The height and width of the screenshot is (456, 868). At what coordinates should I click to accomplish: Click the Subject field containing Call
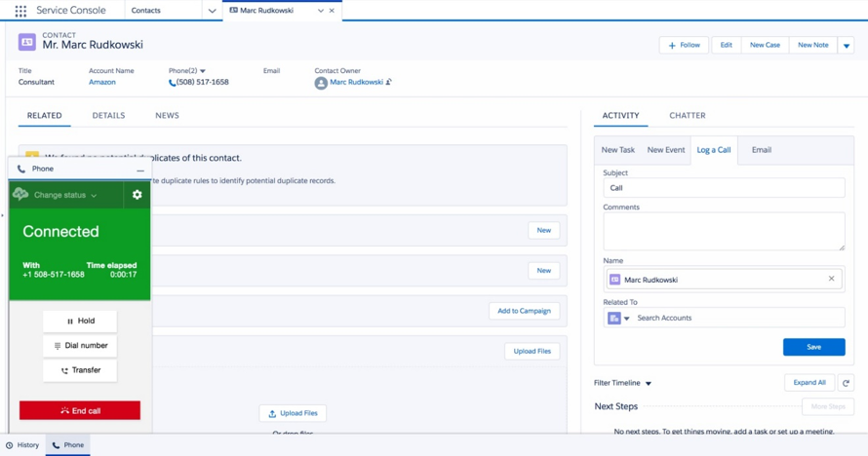pos(724,188)
